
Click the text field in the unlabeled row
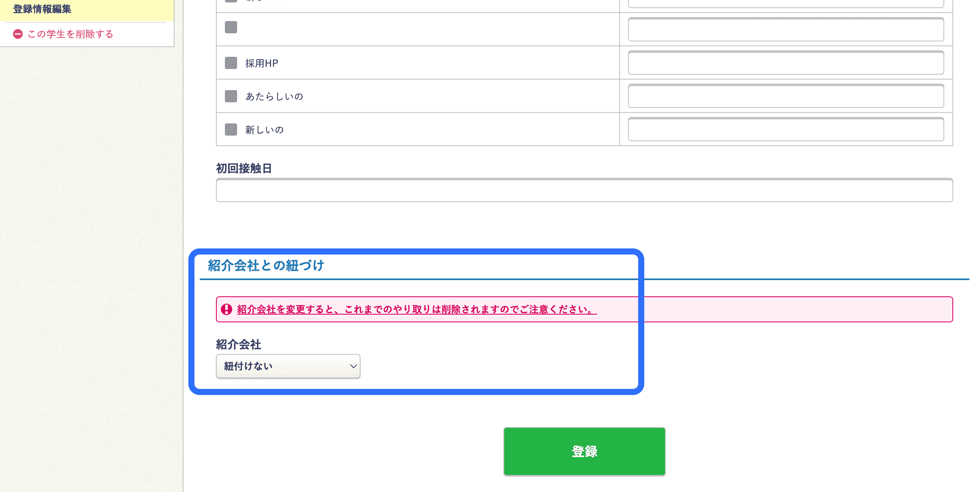[786, 30]
